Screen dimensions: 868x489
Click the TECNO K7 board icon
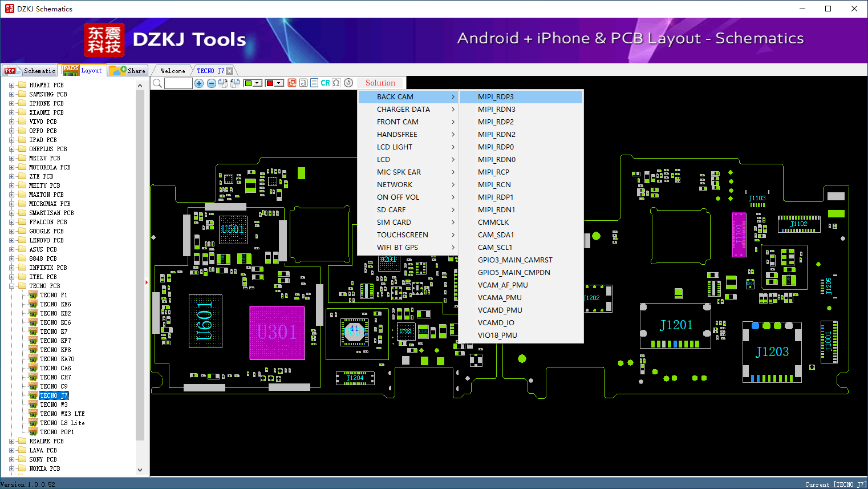coord(33,332)
